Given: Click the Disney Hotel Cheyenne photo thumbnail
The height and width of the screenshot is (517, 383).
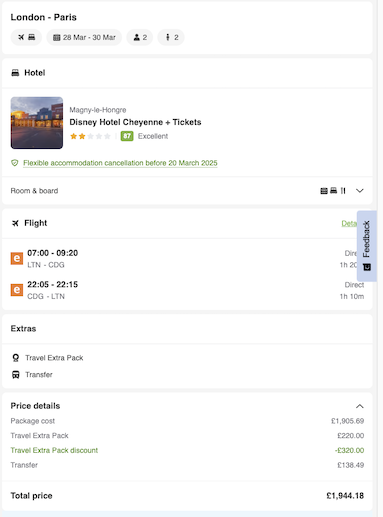Looking at the screenshot, I should [x=37, y=123].
